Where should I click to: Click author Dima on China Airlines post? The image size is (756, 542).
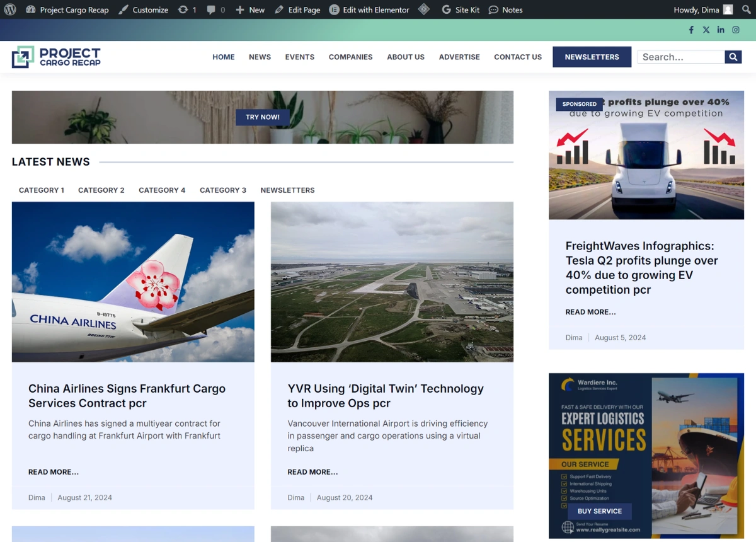point(37,497)
